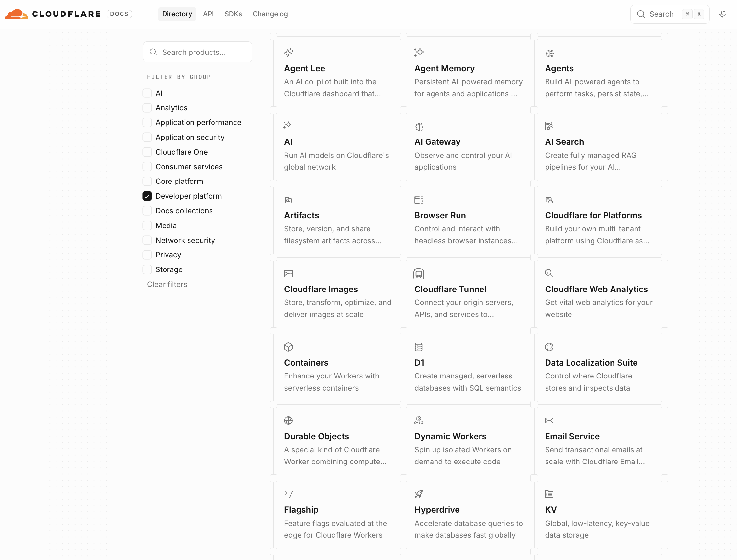Open the API tab

pyautogui.click(x=209, y=14)
